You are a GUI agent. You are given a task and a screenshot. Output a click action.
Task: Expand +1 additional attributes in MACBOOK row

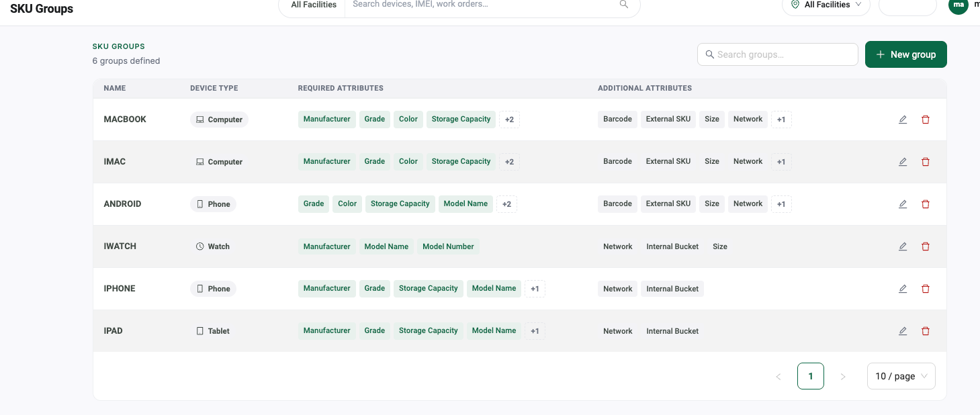pos(781,120)
